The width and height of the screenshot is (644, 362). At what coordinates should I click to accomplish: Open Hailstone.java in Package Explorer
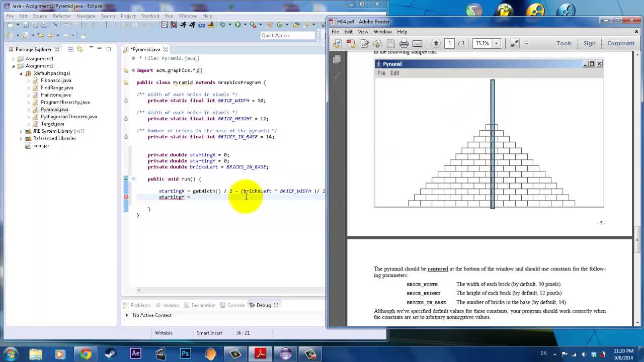[x=55, y=95]
